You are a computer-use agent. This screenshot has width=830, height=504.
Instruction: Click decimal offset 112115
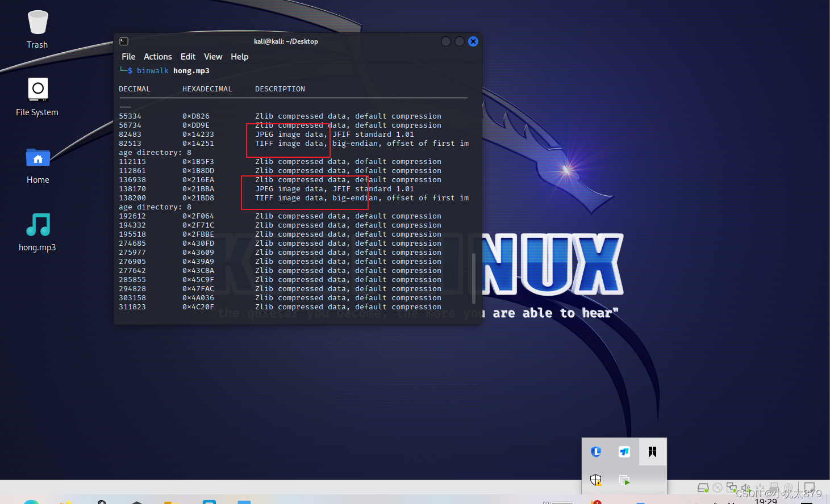click(132, 162)
